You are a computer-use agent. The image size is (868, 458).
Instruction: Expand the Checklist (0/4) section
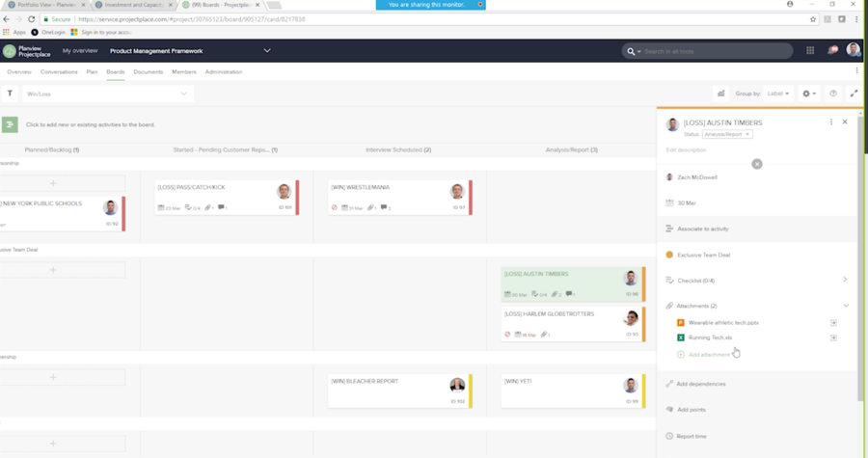[x=845, y=280]
